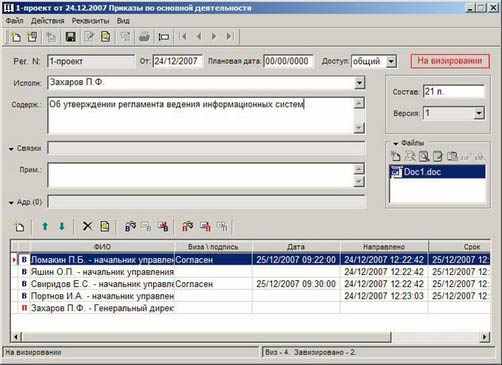Delete selected row with the X icon
This screenshot has width=502, height=365.
pyautogui.click(x=87, y=226)
